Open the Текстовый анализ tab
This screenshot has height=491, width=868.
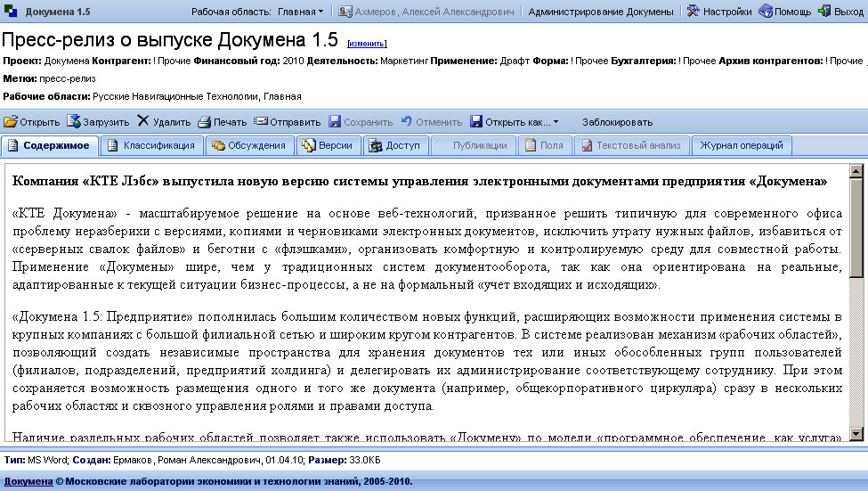(x=631, y=146)
